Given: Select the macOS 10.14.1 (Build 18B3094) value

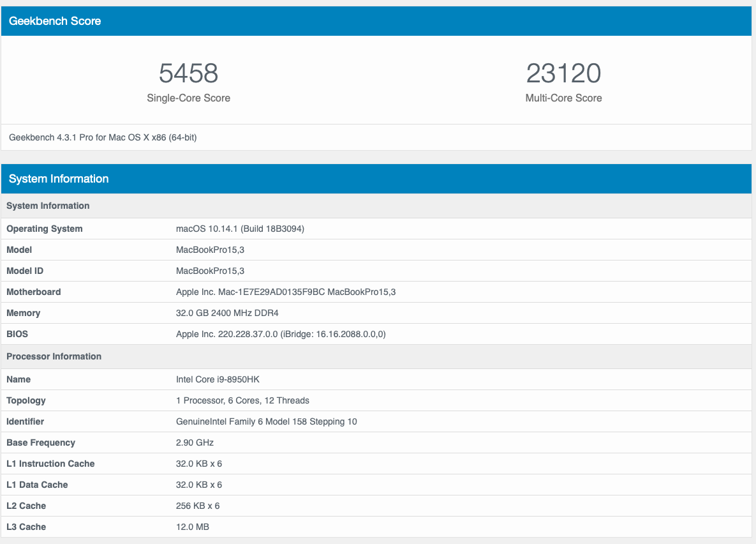Looking at the screenshot, I should [x=240, y=229].
